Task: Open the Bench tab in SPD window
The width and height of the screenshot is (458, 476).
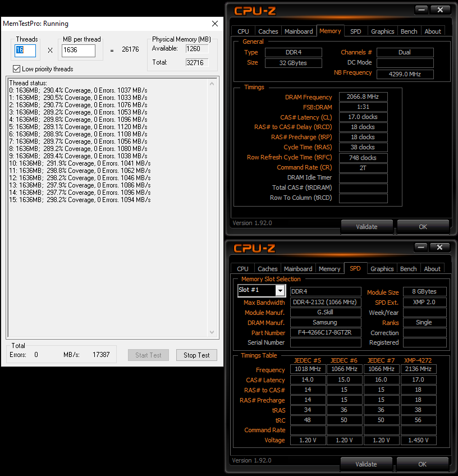Action: tap(408, 269)
